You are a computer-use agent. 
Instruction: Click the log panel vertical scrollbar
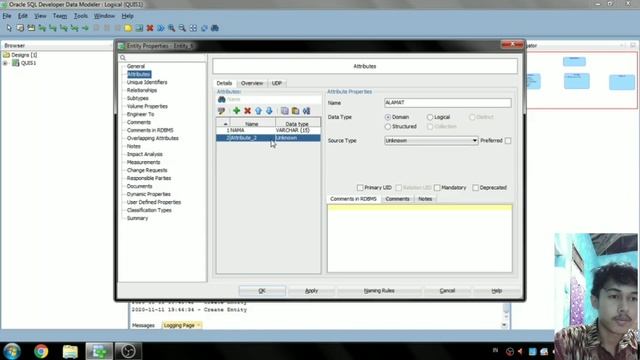coord(506,315)
